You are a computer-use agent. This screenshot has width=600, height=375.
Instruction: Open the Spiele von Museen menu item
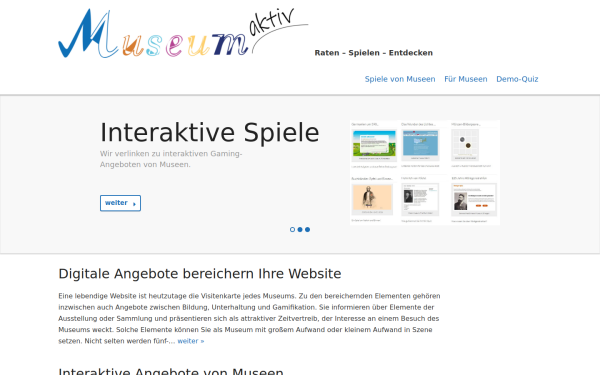click(400, 79)
